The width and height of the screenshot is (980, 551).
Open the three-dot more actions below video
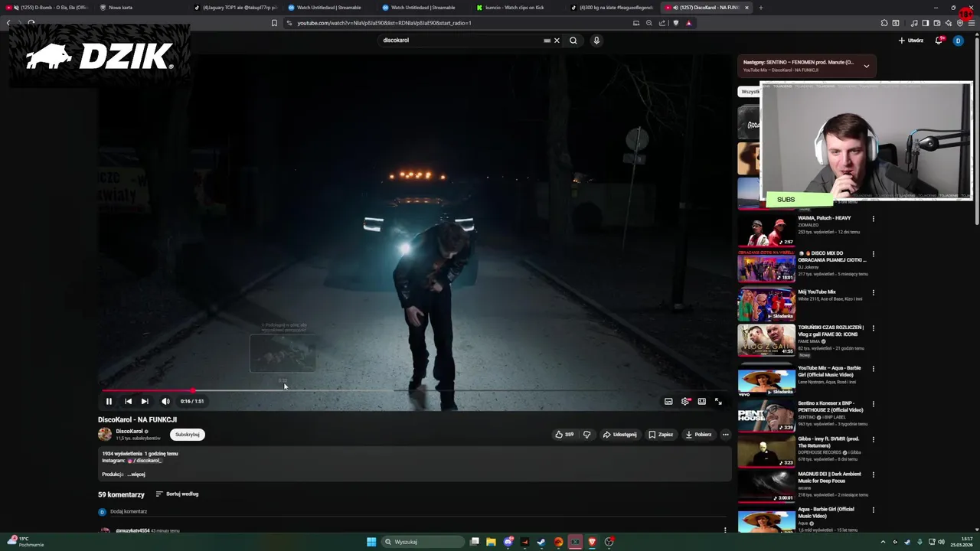725,435
